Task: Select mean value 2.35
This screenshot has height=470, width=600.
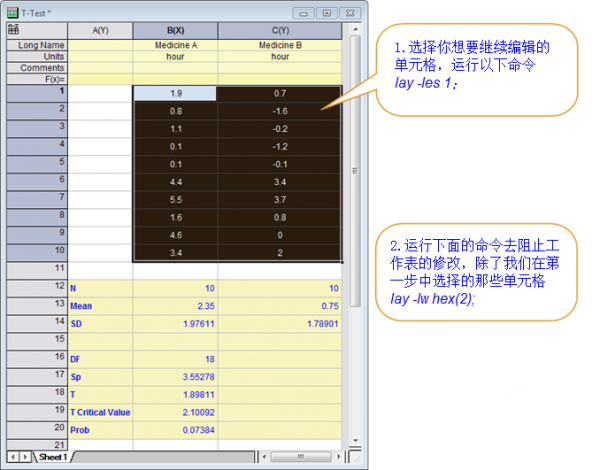Action: [175, 306]
